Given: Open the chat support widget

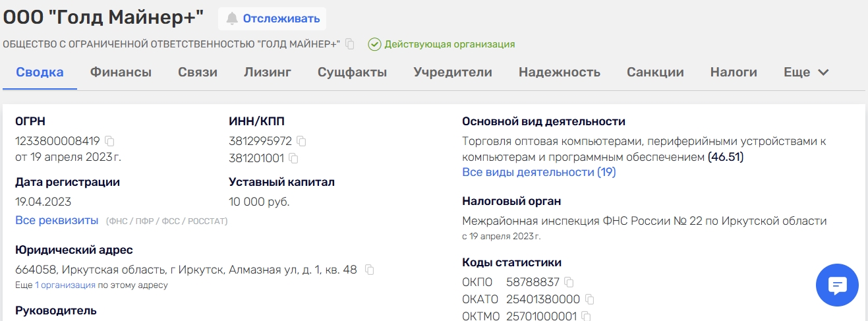Looking at the screenshot, I should (x=837, y=285).
